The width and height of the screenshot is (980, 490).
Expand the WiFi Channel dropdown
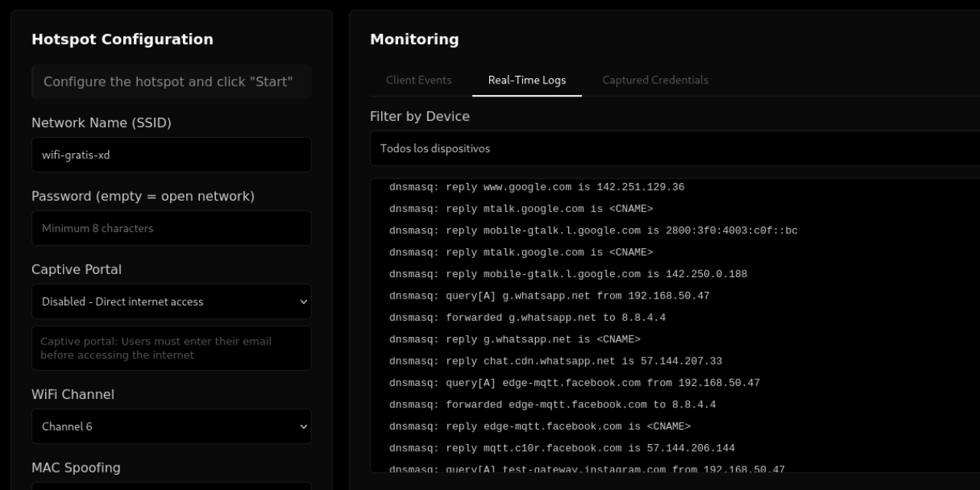pos(171,426)
